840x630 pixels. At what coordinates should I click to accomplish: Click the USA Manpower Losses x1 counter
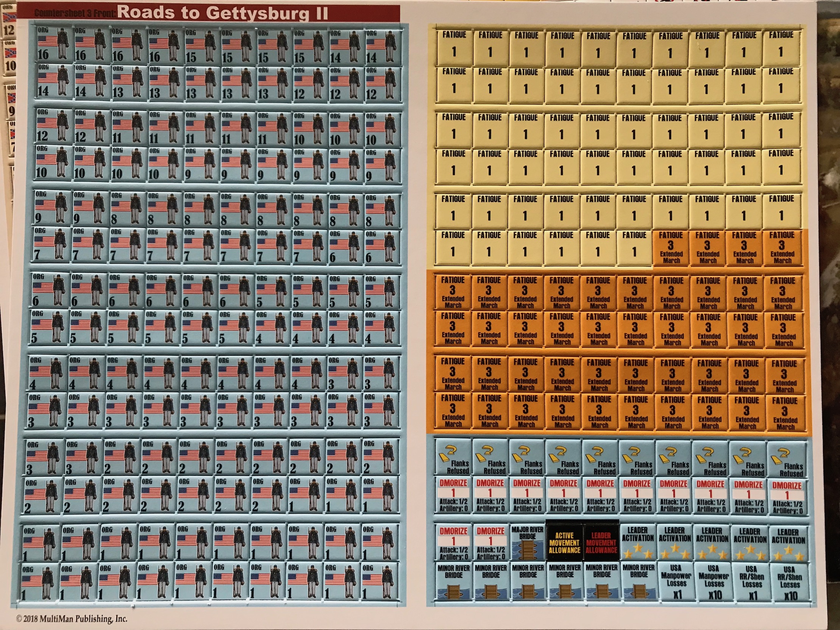[x=676, y=581]
